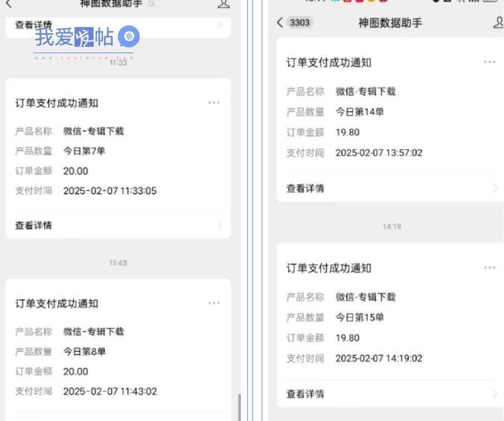Click the chevron arrow on the 今日第7单 card

(x=220, y=225)
